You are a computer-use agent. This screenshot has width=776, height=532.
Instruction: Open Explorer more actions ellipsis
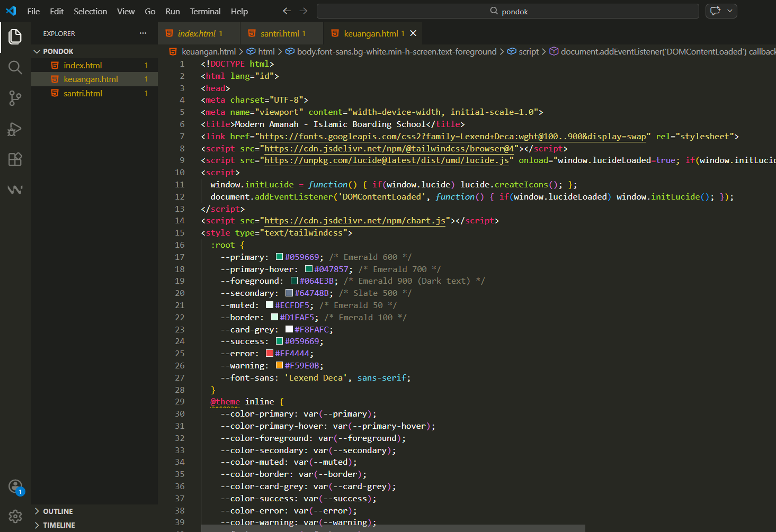pos(143,33)
